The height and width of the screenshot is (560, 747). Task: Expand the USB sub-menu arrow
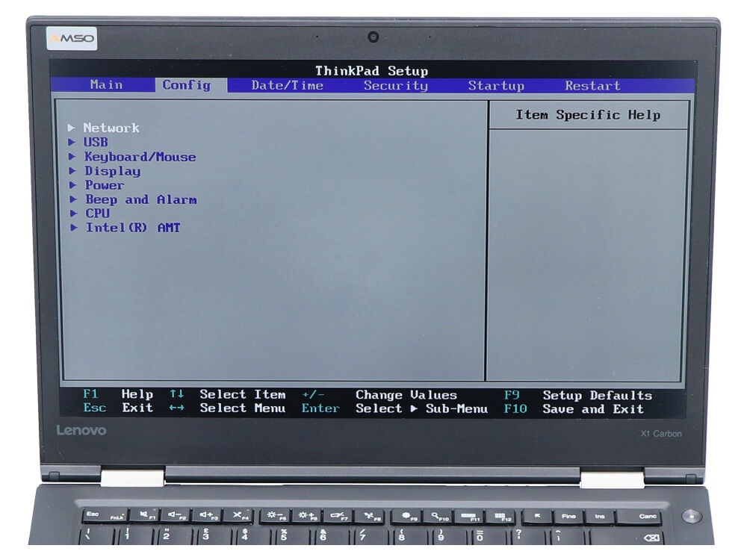pyautogui.click(x=71, y=143)
